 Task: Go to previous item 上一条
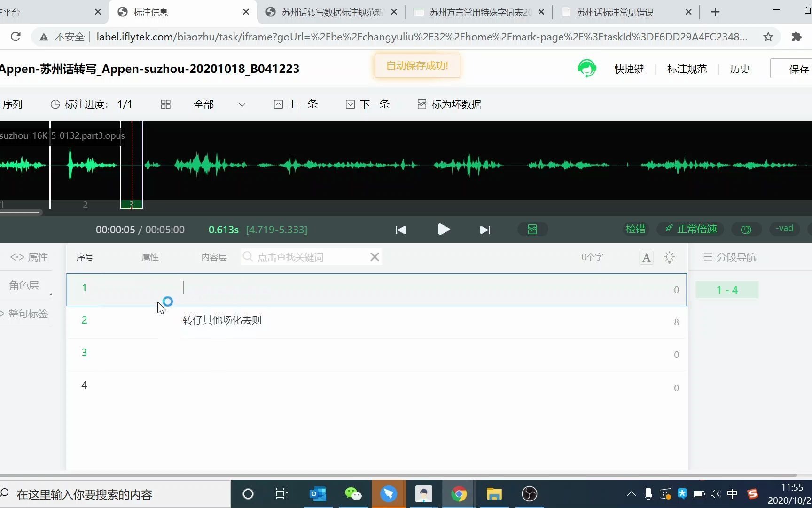(296, 104)
